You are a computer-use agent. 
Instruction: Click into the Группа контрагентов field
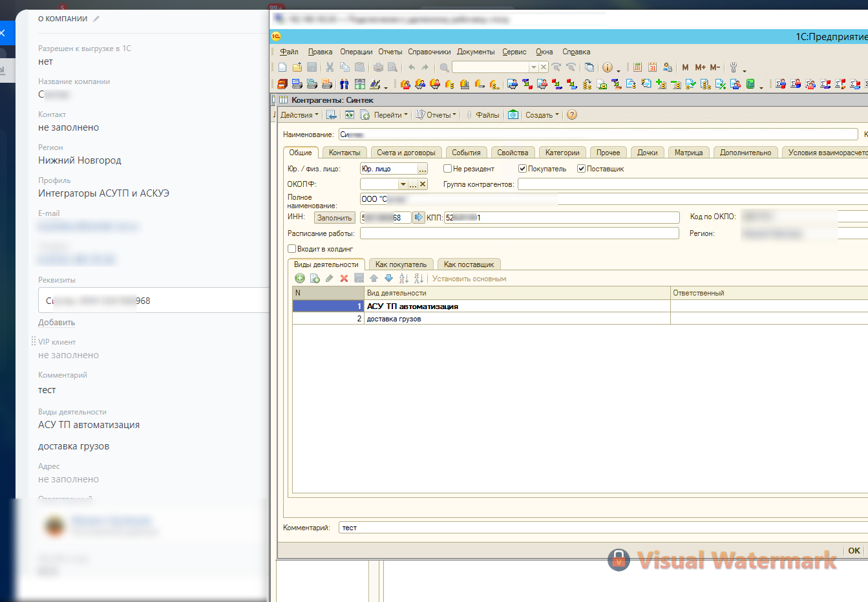coord(693,184)
